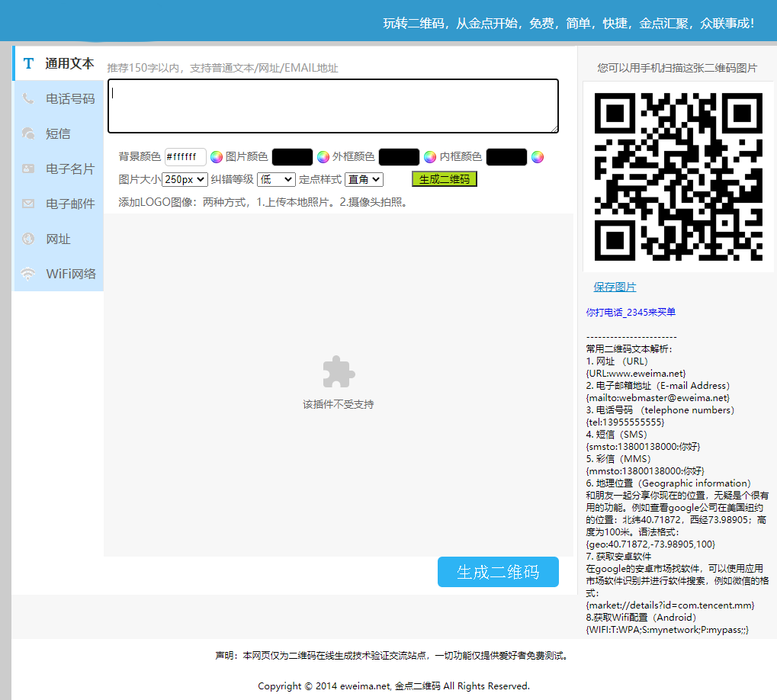This screenshot has height=700, width=777.
Task: Click the text {smsto:13800138000:你好}
Action: point(644,446)
